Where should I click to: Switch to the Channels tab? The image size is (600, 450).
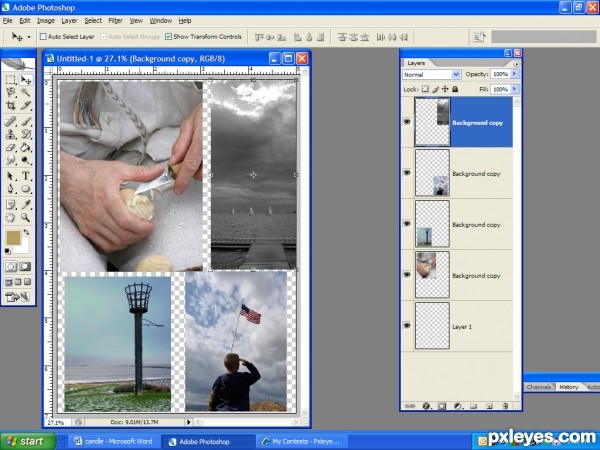[539, 387]
